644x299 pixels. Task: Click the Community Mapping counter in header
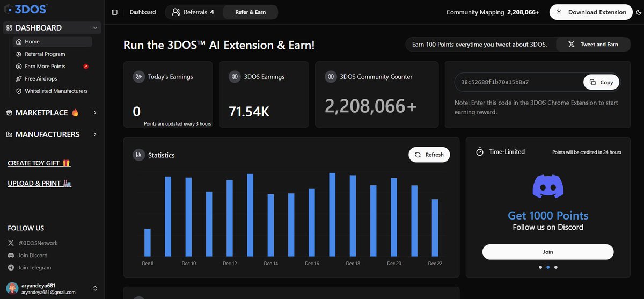coord(493,12)
